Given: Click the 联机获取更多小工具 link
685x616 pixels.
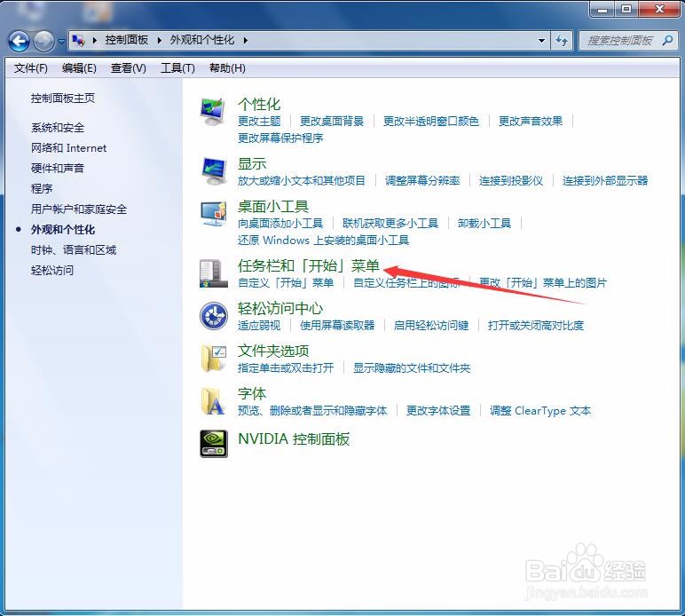Looking at the screenshot, I should [390, 224].
